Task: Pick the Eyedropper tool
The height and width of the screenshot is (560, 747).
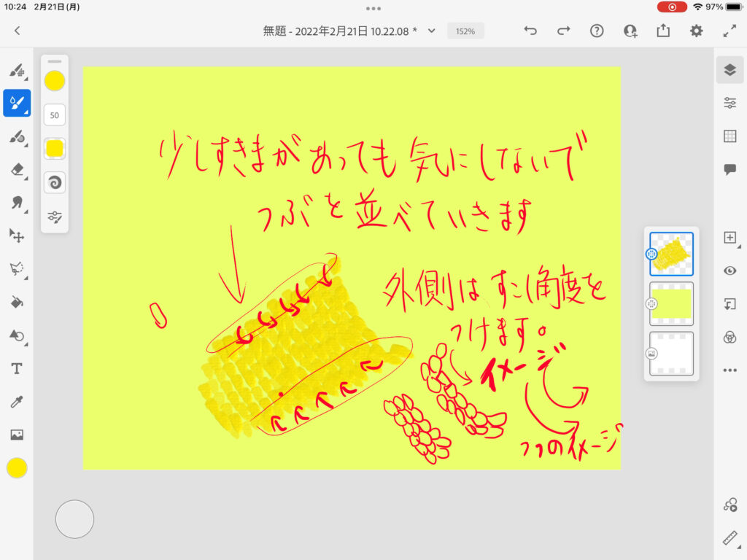Action: click(x=16, y=402)
